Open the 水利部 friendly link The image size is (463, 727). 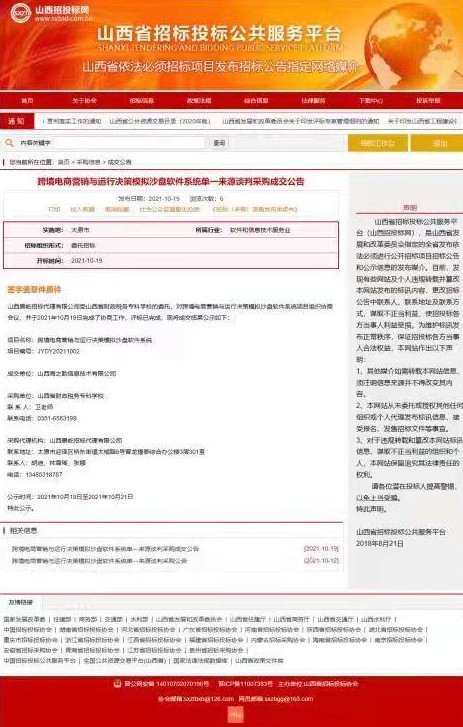[x=139, y=619]
